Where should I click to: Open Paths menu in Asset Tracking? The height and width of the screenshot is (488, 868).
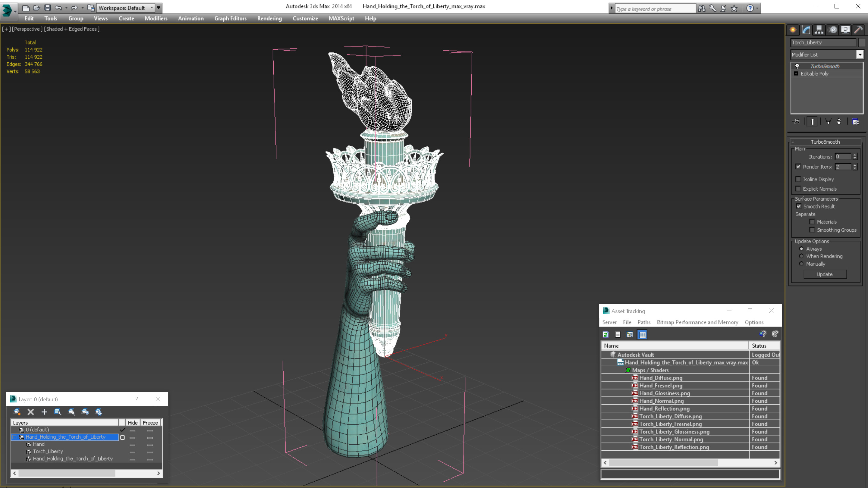pos(644,322)
